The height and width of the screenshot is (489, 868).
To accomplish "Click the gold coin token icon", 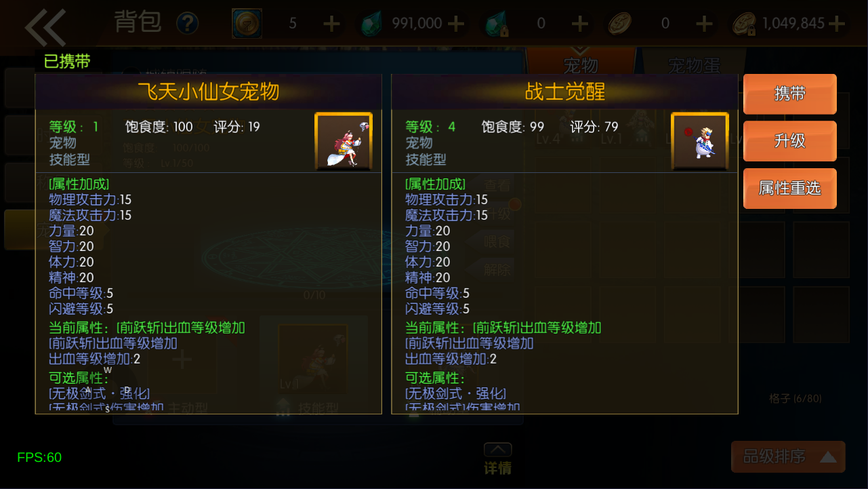I will (247, 24).
